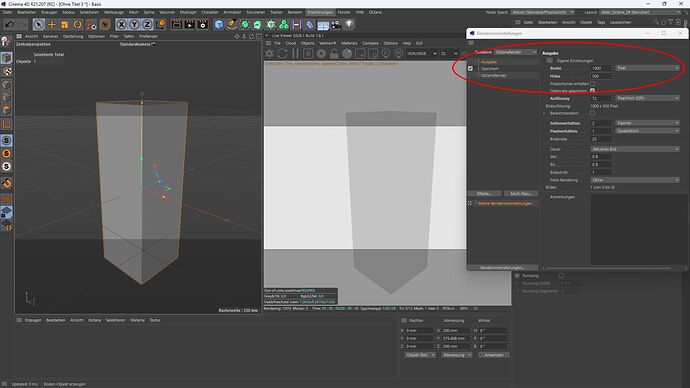Select Ausgabe in render settings list

pyautogui.click(x=489, y=62)
